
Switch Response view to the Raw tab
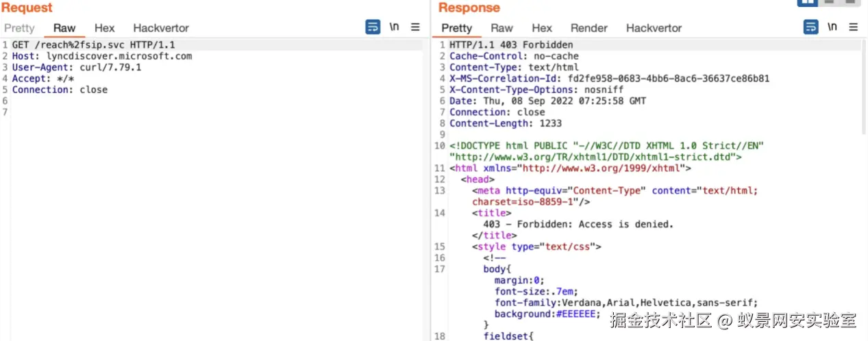coord(501,28)
